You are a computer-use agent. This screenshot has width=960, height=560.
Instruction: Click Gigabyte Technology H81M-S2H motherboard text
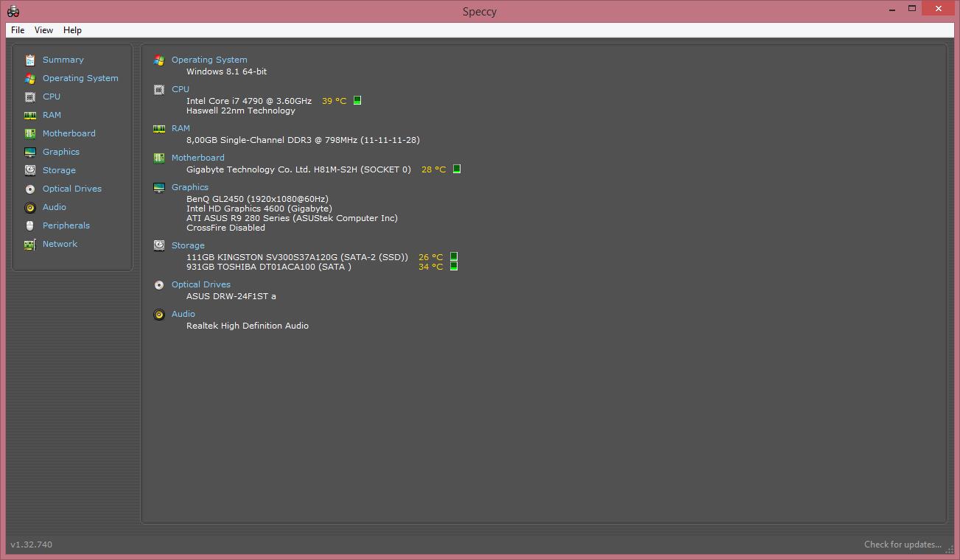(298, 169)
